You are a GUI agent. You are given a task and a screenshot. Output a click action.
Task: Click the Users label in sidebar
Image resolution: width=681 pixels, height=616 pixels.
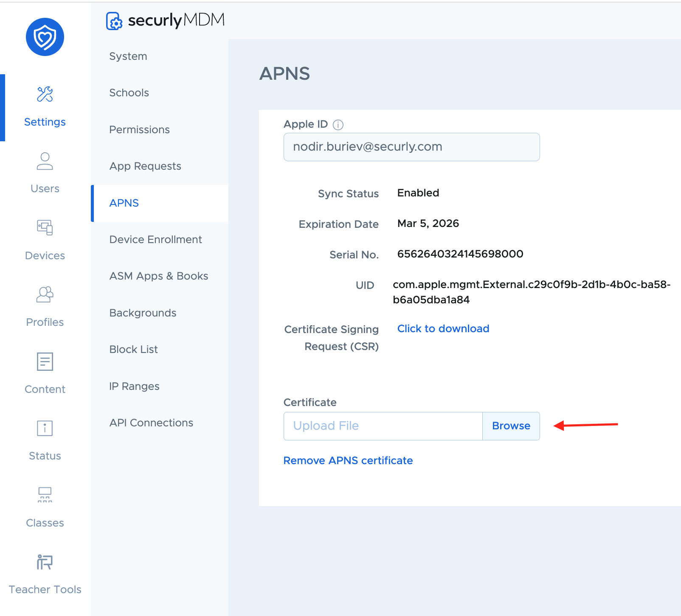pyautogui.click(x=45, y=189)
